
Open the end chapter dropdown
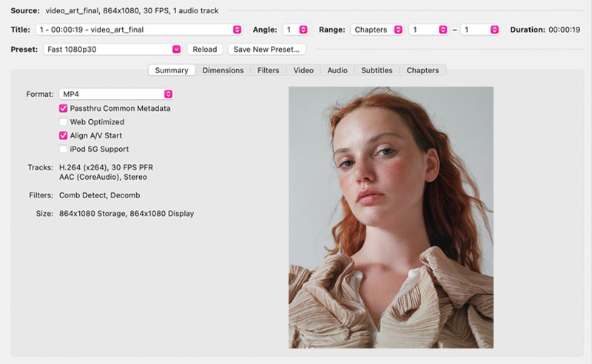point(480,30)
